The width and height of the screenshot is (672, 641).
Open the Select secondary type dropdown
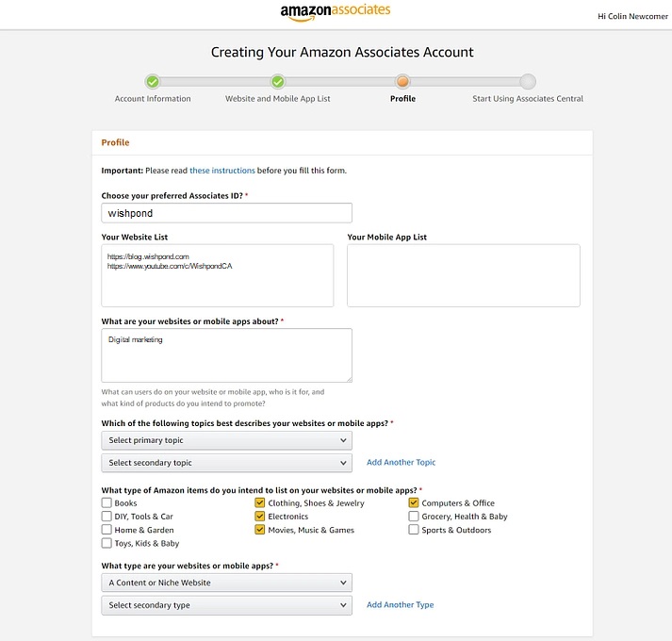click(227, 605)
